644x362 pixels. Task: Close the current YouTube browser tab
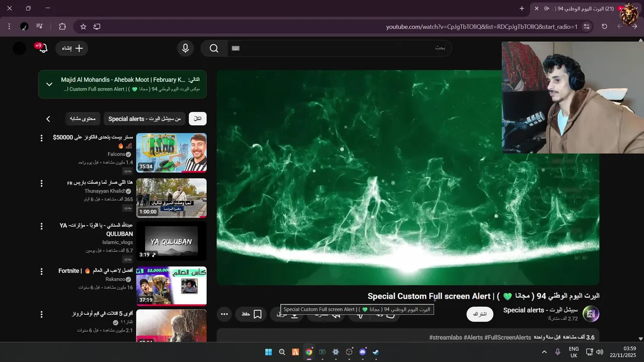click(536, 9)
